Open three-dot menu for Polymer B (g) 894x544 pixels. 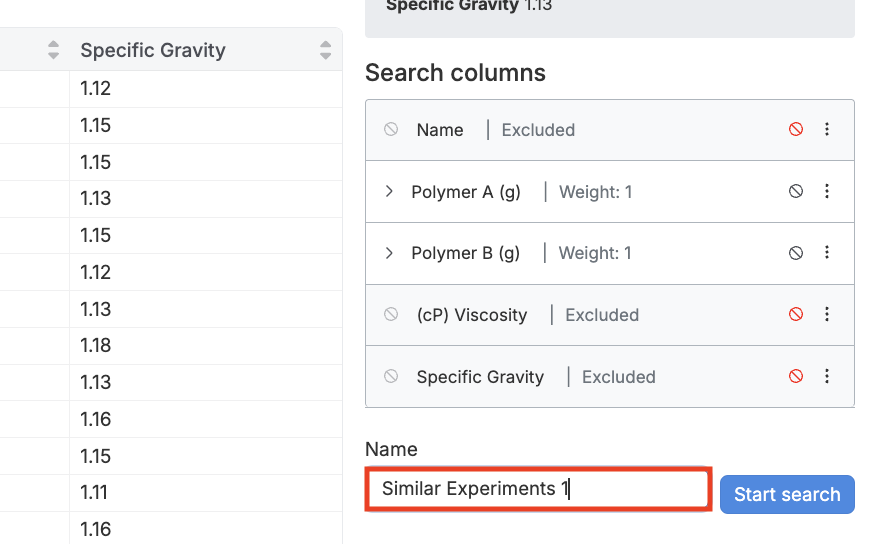[x=827, y=253]
